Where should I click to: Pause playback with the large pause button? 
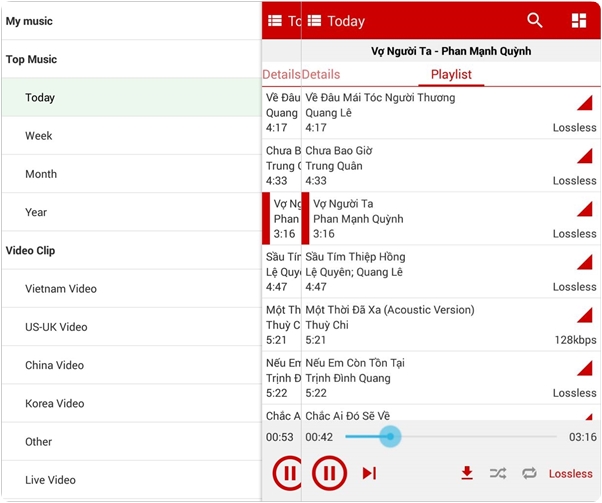click(x=329, y=473)
